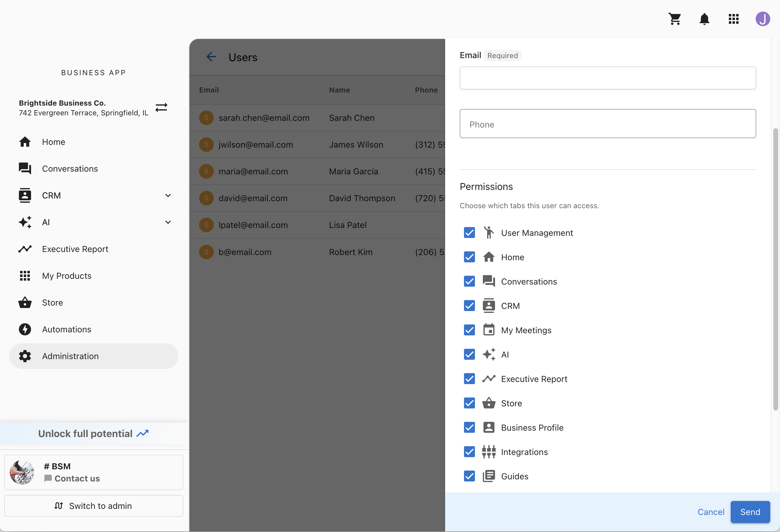
Task: Click the Phone input field
Action: [607, 124]
